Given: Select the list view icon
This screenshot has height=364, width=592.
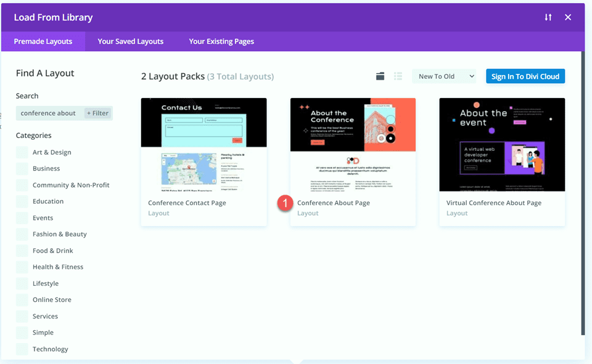Looking at the screenshot, I should tap(398, 76).
